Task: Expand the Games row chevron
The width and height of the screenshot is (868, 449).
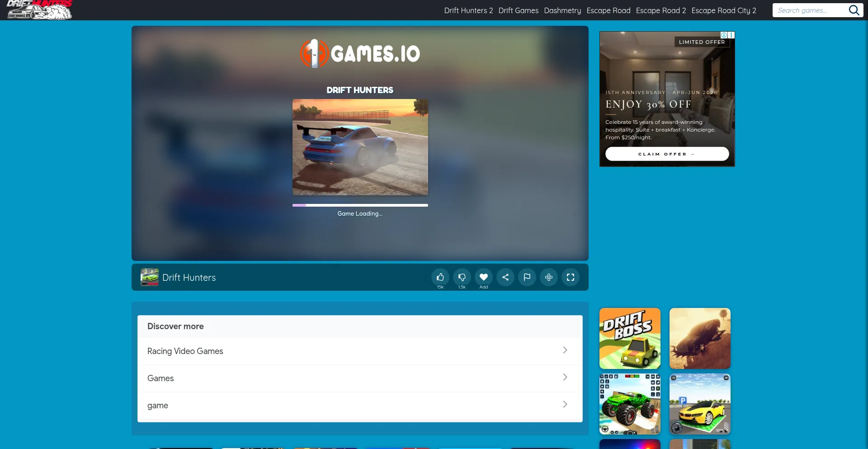Action: point(565,378)
